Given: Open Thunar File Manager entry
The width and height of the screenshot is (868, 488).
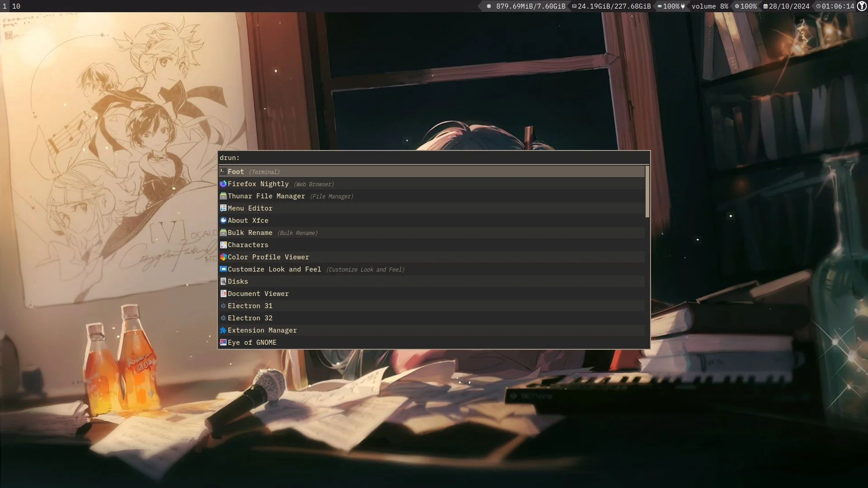Looking at the screenshot, I should tap(432, 196).
